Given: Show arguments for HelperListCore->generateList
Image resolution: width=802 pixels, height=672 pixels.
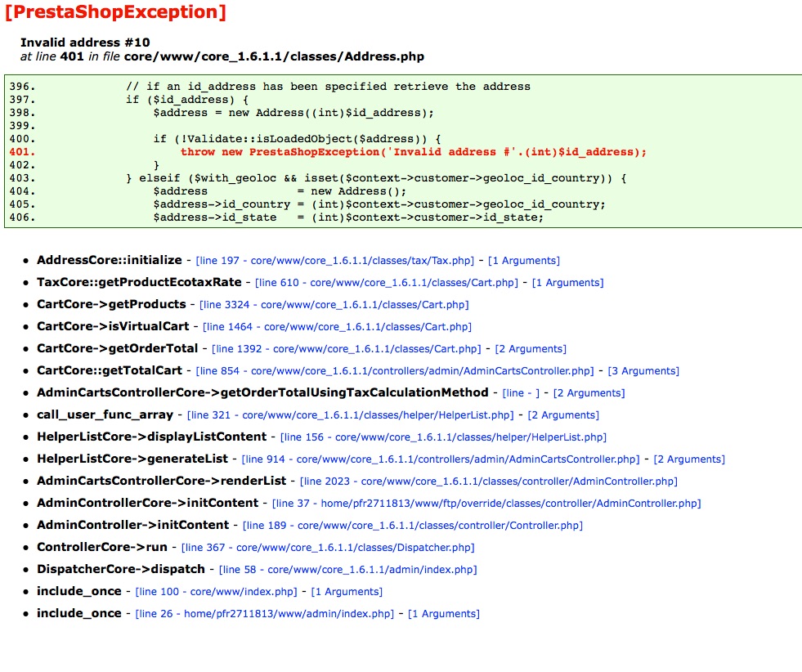Looking at the screenshot, I should coord(689,459).
